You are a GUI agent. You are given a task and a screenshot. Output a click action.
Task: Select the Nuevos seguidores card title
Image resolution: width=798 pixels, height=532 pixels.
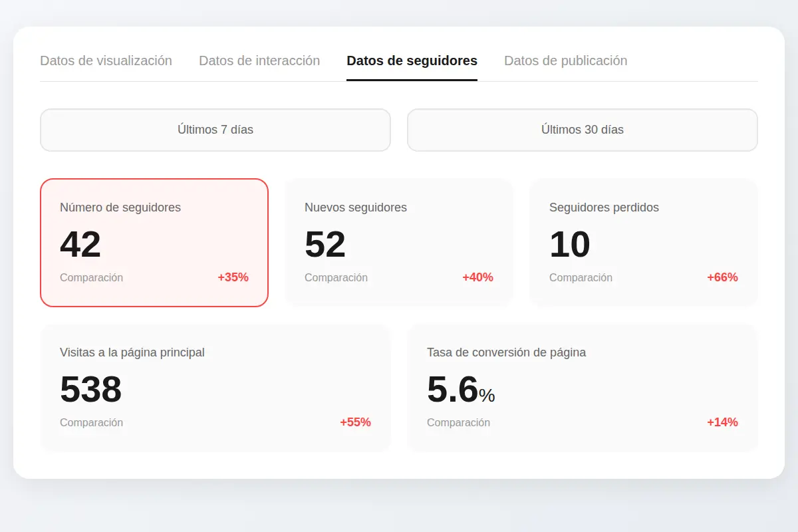355,207
